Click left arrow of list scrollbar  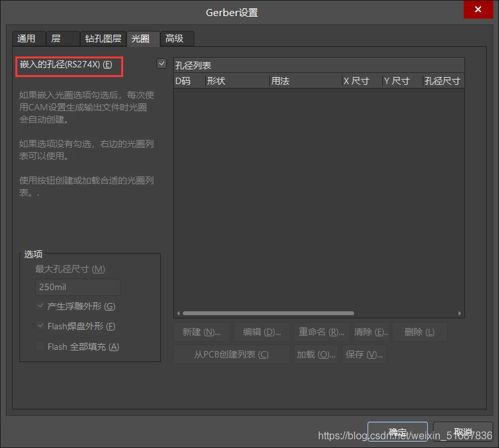[178, 313]
